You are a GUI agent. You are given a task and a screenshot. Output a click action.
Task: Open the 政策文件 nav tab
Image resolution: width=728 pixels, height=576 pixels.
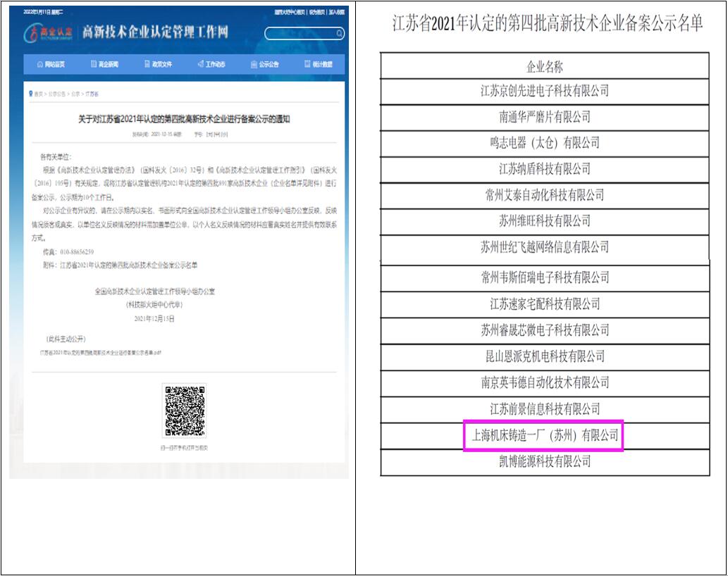[x=158, y=64]
